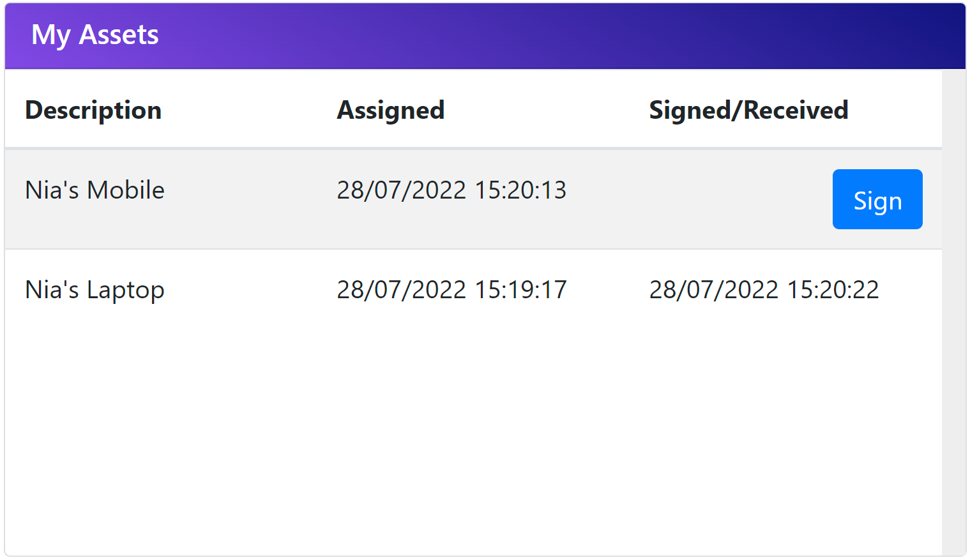Viewport: 970px width, 560px height.
Task: Click empty area below Nia's Laptop row
Action: point(473,441)
